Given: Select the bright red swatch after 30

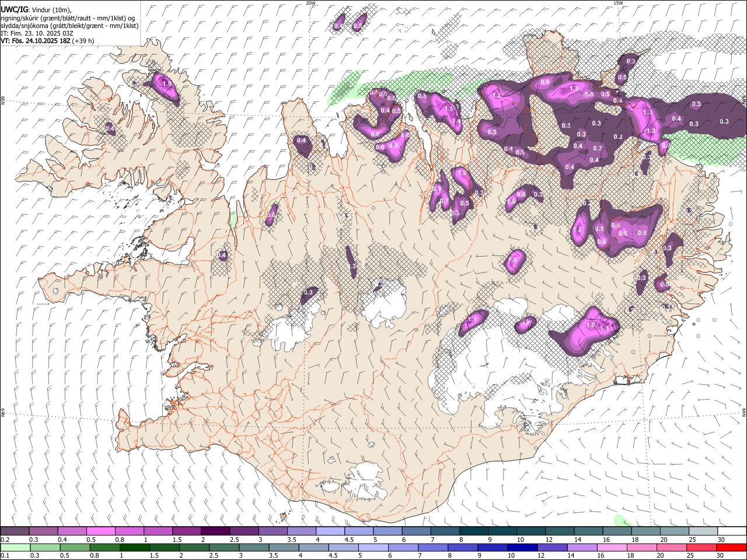Looking at the screenshot, I should click(732, 547).
